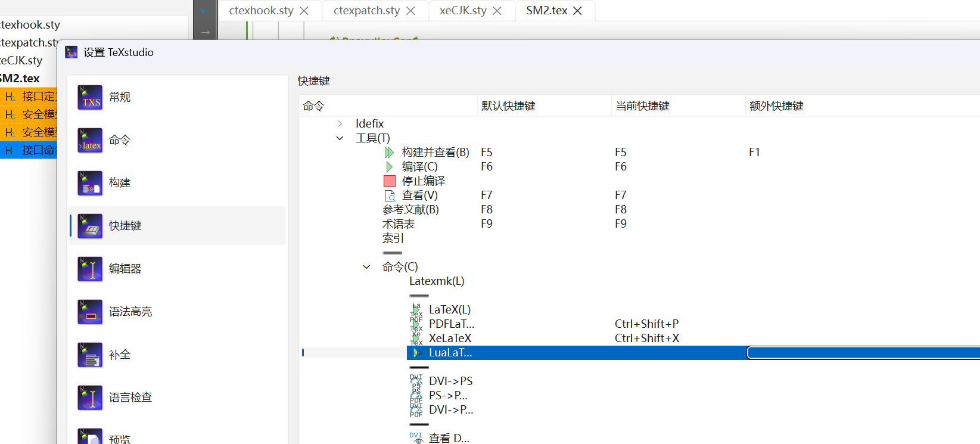Switch to the ctexhook.sty editor tab
980x444 pixels.
click(x=262, y=11)
